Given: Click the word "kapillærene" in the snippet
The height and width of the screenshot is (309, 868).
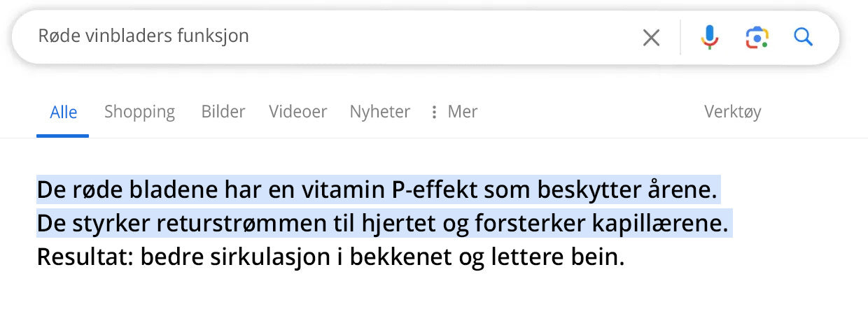Looking at the screenshot, I should pyautogui.click(x=669, y=224).
